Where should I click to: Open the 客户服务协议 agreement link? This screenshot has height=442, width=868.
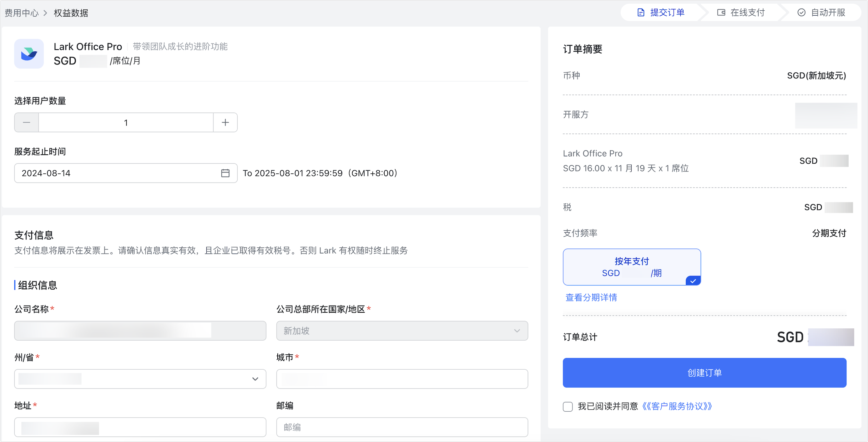(677, 407)
